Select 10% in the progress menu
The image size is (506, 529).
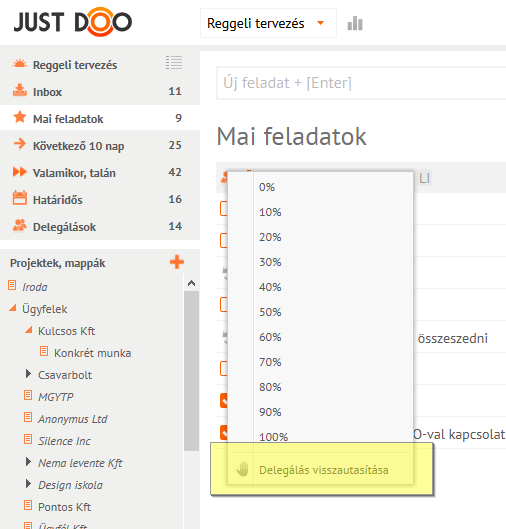pyautogui.click(x=270, y=212)
